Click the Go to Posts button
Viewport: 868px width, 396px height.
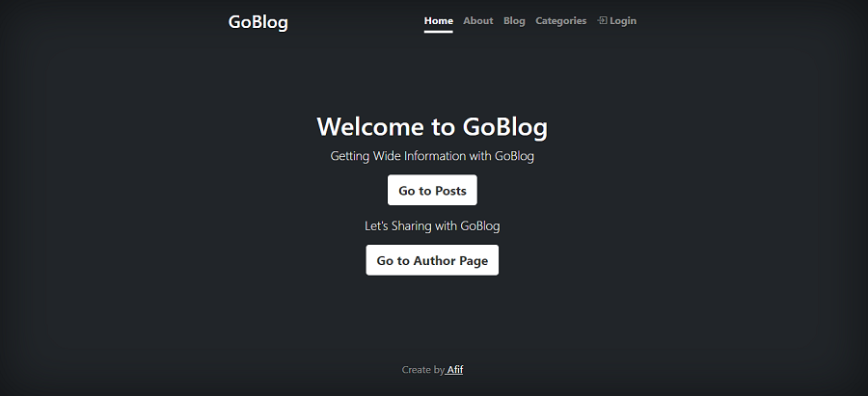coord(432,190)
